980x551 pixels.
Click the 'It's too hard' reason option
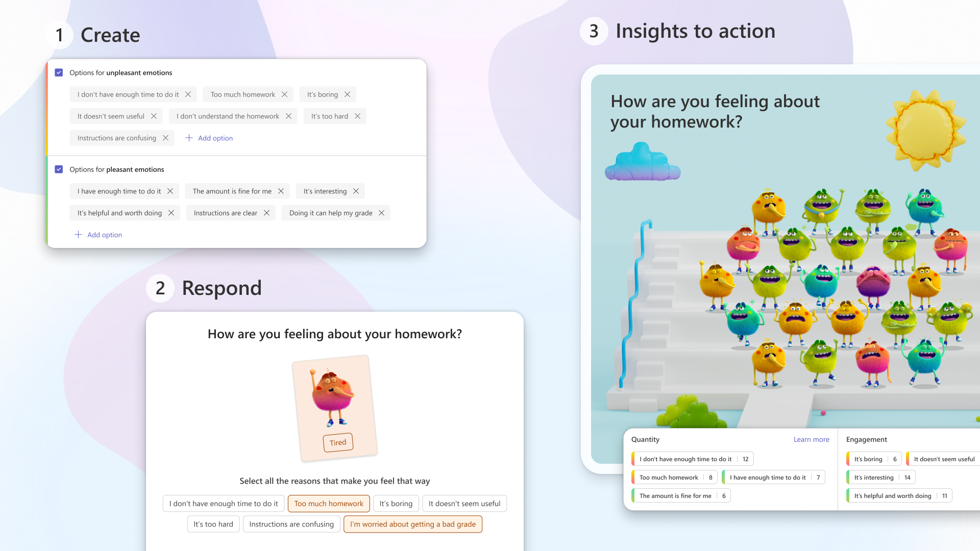click(x=213, y=523)
